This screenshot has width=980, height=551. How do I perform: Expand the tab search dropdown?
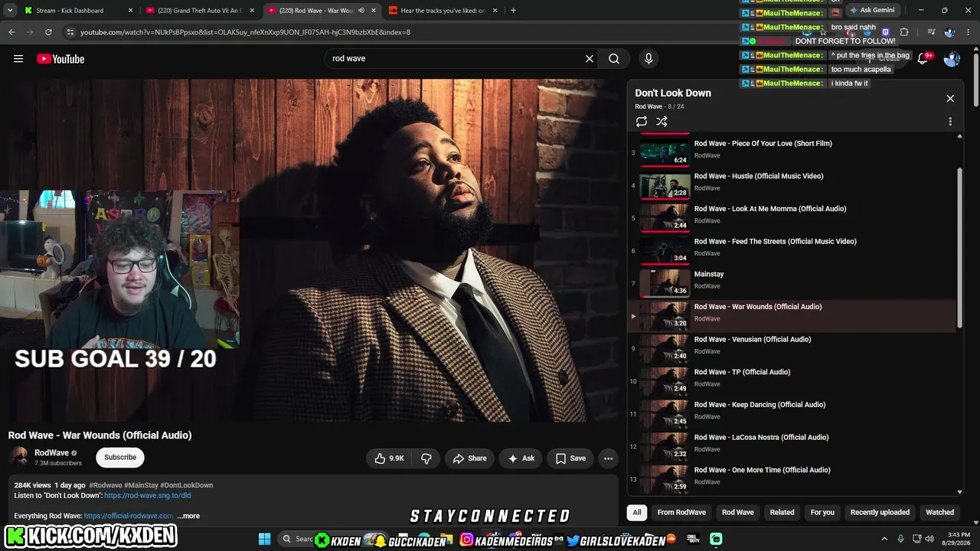tap(10, 11)
